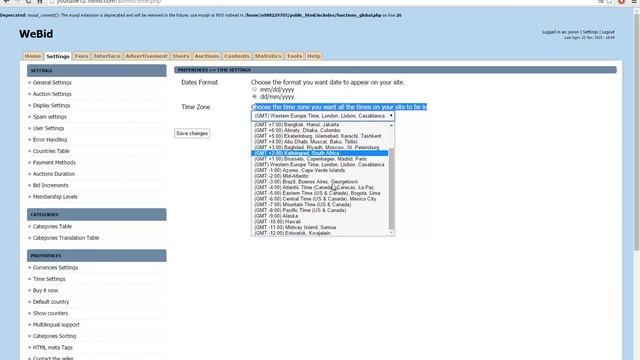This screenshot has width=640, height=360.
Task: Open HTML meta Tags link
Action: click(52, 348)
